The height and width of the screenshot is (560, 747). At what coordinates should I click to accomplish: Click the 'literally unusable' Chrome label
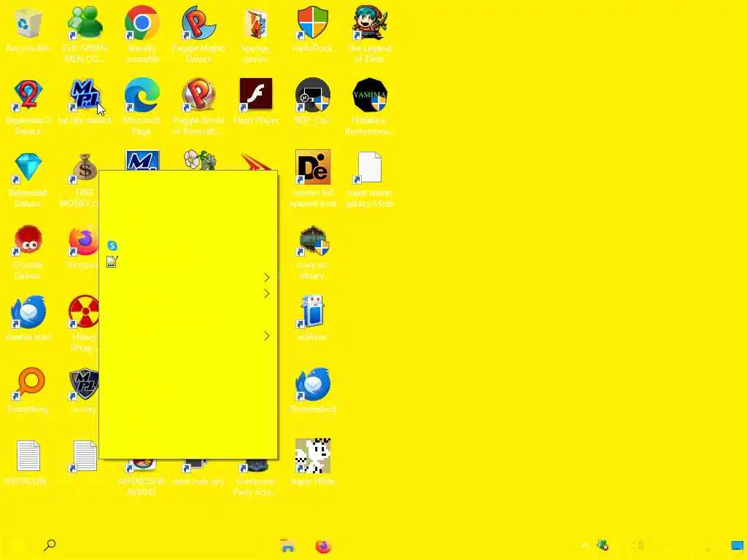coord(142,53)
